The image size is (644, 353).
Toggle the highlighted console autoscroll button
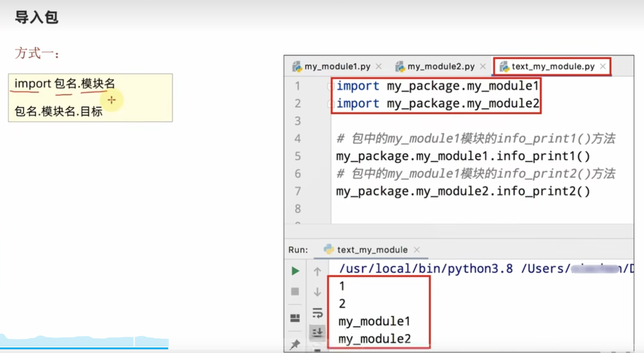pyautogui.click(x=318, y=332)
